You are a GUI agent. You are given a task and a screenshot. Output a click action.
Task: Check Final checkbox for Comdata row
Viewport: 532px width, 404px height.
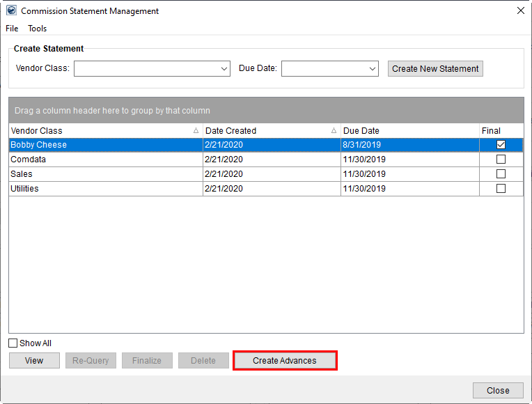tap(501, 160)
